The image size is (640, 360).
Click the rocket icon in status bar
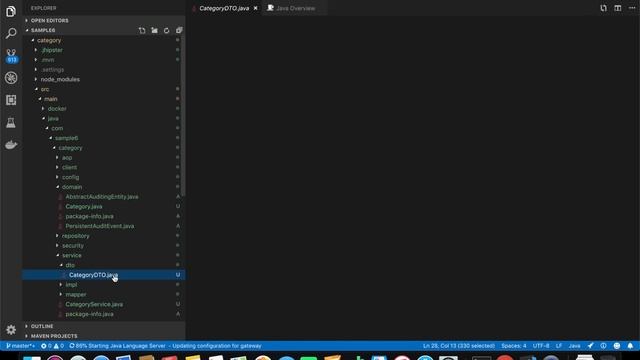[590, 346]
